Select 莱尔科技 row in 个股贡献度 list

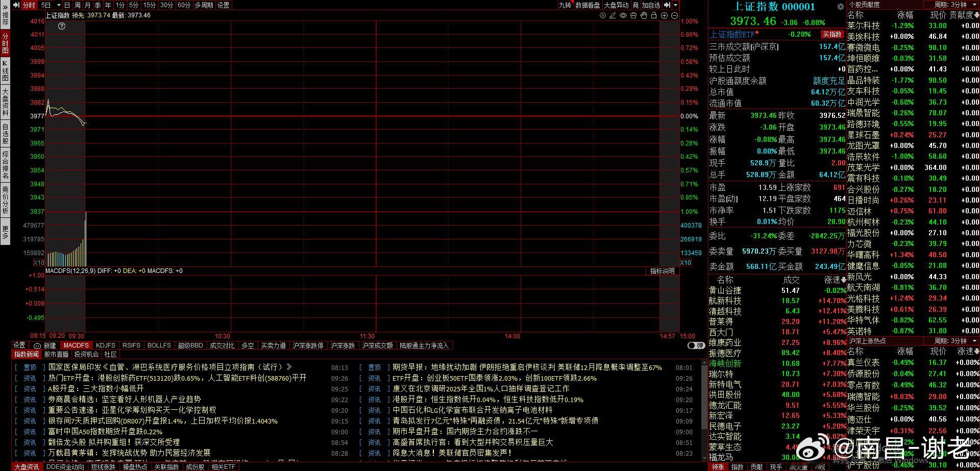pos(913,26)
